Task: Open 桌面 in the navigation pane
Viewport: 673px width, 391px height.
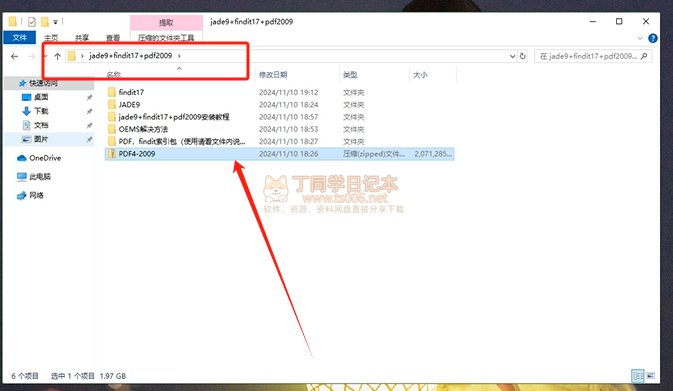Action: (x=41, y=97)
